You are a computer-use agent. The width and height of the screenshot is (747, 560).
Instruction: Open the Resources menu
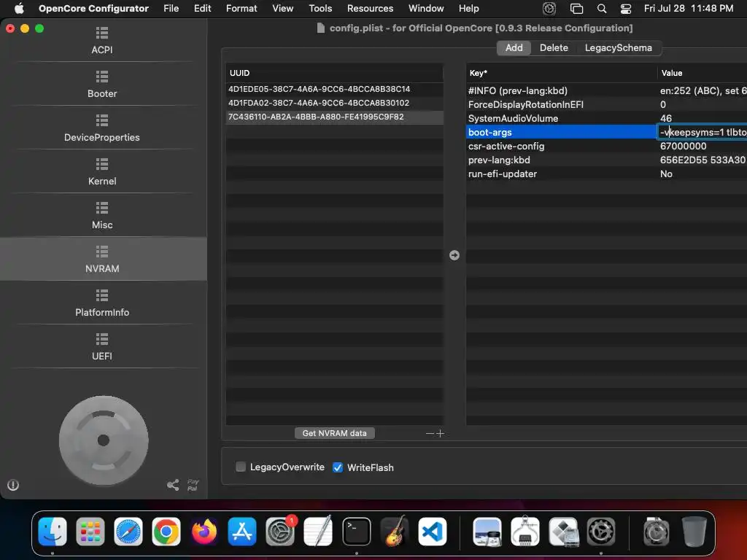point(370,9)
